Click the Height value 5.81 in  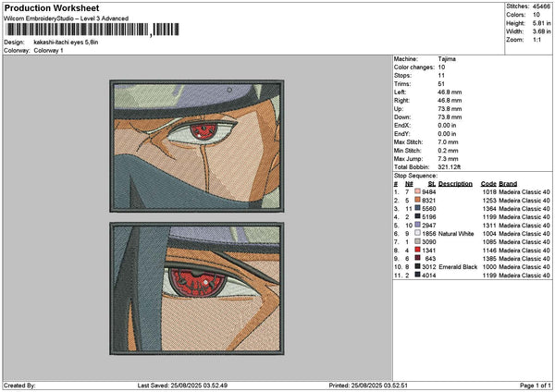point(541,23)
